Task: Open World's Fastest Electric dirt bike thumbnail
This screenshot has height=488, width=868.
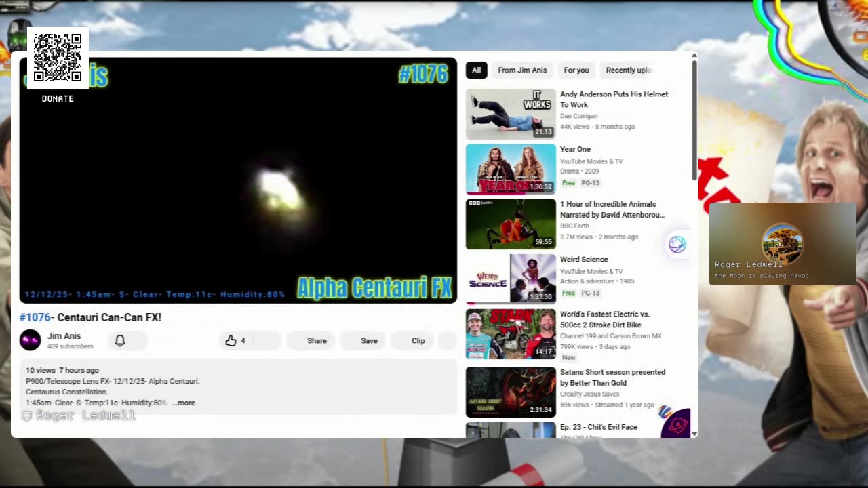Action: tap(511, 333)
